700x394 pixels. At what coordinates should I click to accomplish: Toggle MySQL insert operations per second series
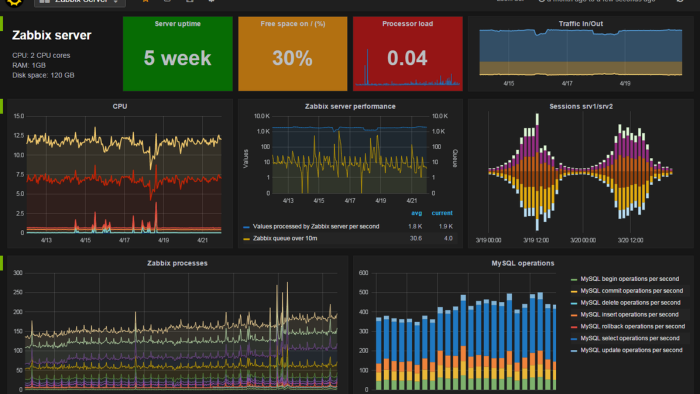point(629,315)
